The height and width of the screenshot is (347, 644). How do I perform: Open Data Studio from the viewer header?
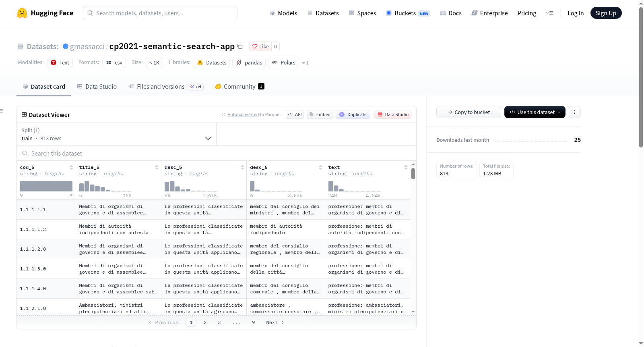pos(393,114)
